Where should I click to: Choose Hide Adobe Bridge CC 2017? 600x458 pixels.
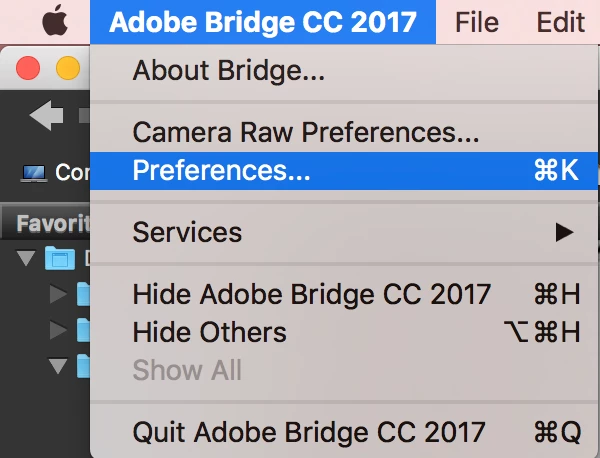tap(312, 294)
